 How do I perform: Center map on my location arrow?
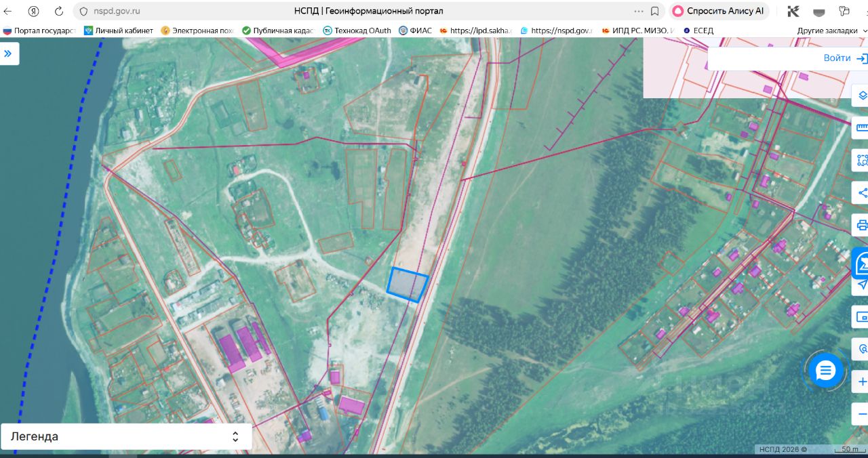tap(861, 285)
